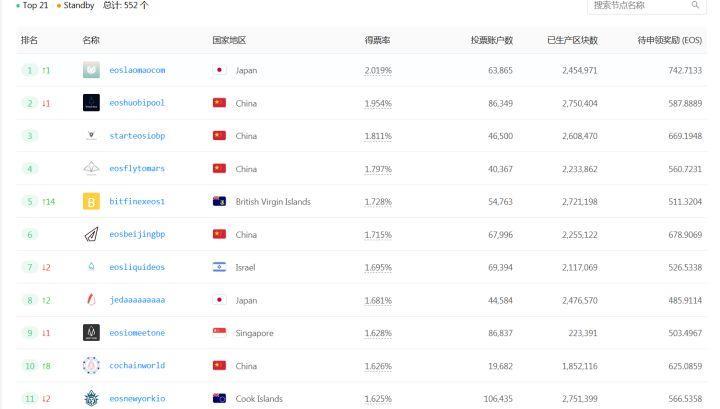Open the eosnewyorkio node link
Image resolution: width=720 pixels, height=409 pixels.
pos(137,398)
